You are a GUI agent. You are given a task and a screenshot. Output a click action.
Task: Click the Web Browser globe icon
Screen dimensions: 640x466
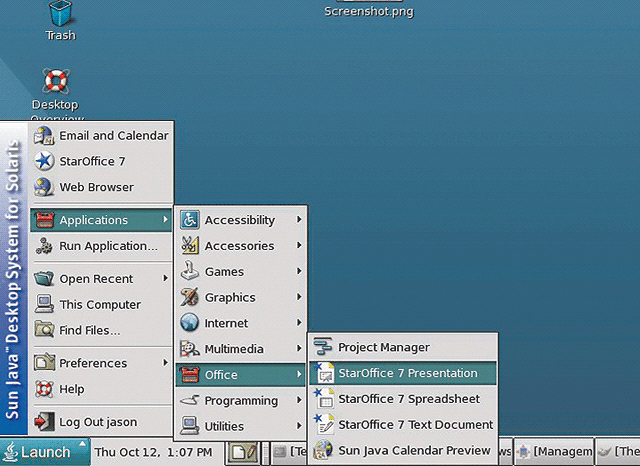click(x=44, y=187)
